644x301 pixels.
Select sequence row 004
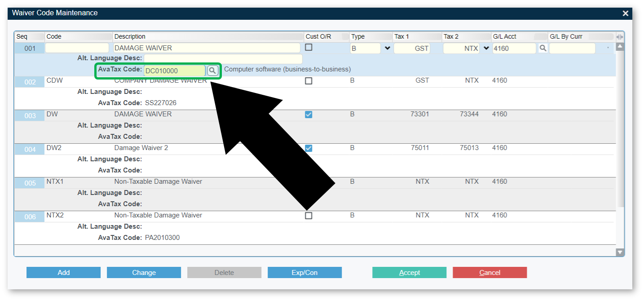(x=30, y=150)
